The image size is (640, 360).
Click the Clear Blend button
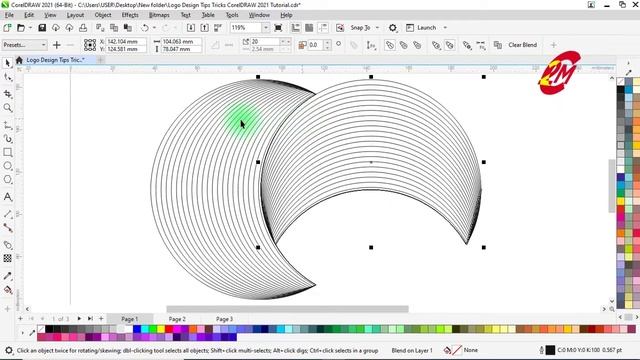[x=522, y=45]
